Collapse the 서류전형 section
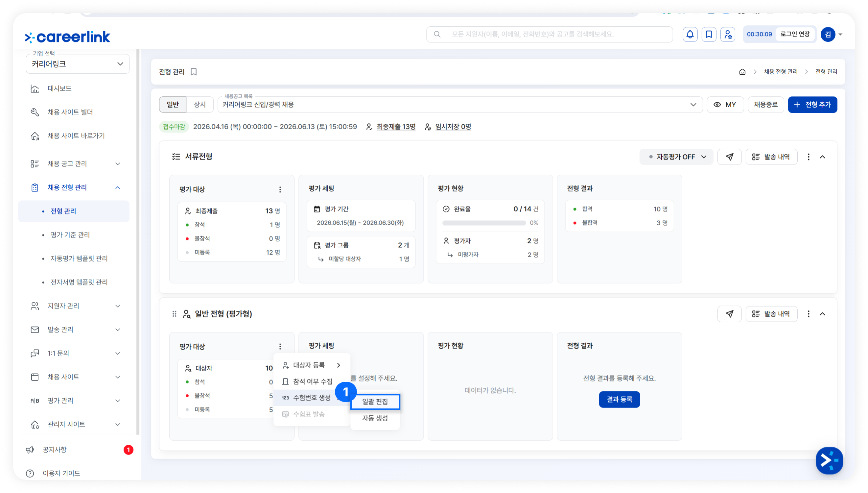The height and width of the screenshot is (493, 868). [822, 157]
